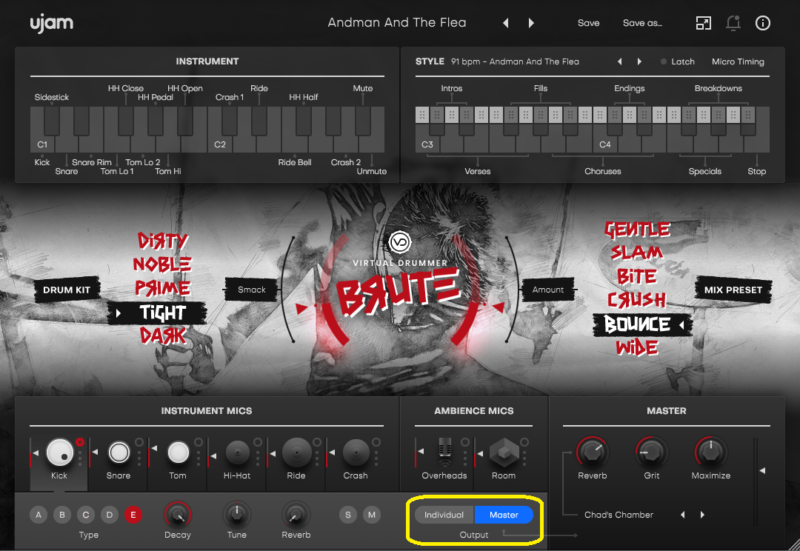Click the Overheads volume fader
This screenshot has height=551, width=800.
[418, 452]
